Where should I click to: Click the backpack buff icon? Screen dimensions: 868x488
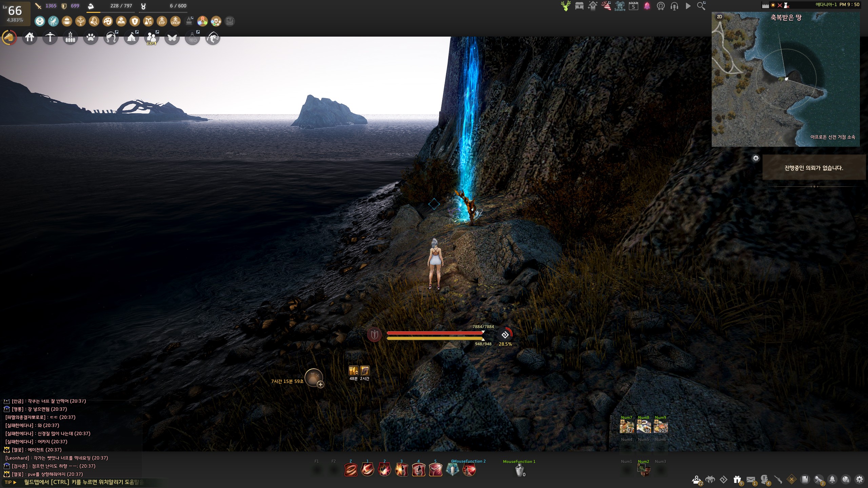(x=67, y=21)
